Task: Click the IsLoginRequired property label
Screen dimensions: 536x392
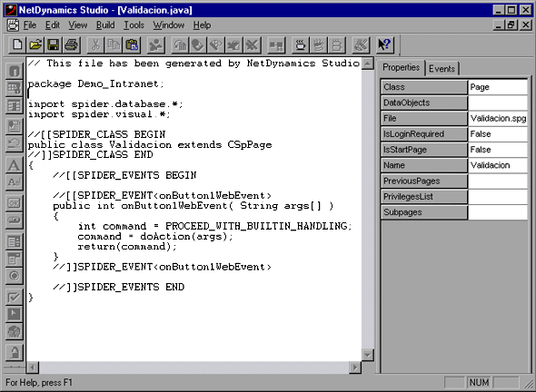Action: 424,134
